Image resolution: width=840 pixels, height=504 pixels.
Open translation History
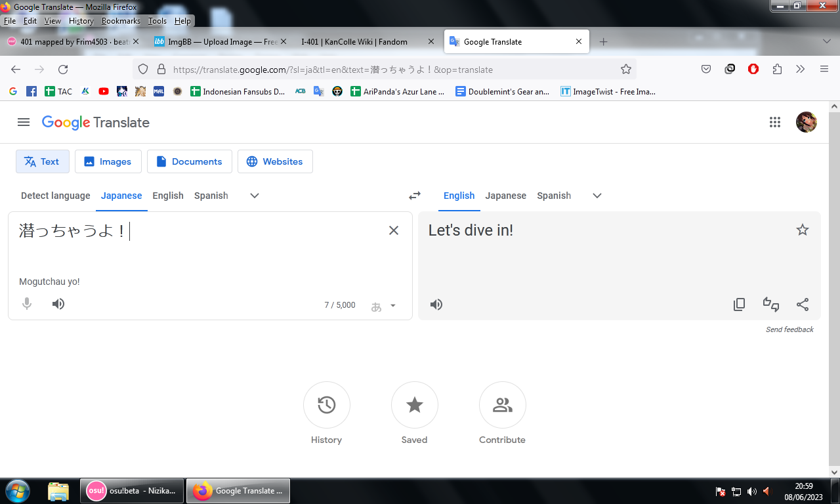tap(327, 406)
